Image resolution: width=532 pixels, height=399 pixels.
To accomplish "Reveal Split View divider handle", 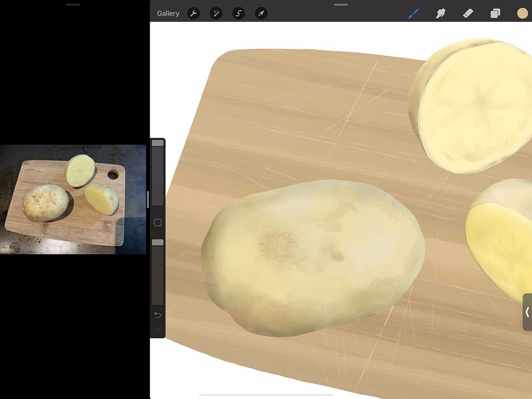I will coord(149,199).
